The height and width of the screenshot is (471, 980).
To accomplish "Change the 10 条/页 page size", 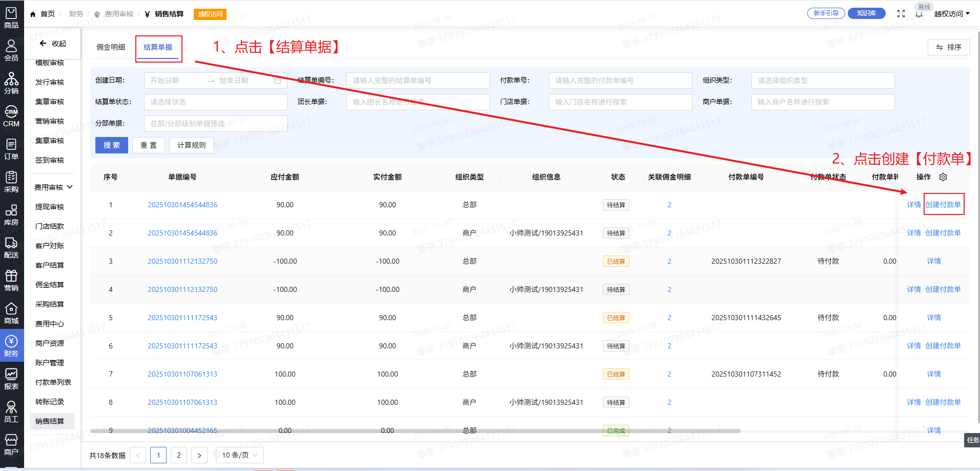I will [240, 455].
